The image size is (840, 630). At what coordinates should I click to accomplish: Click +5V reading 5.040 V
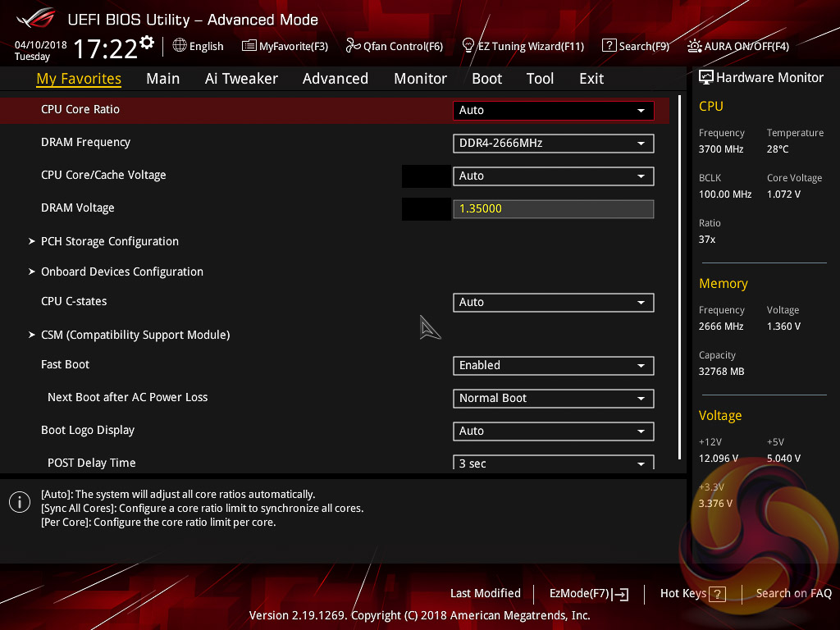783,459
